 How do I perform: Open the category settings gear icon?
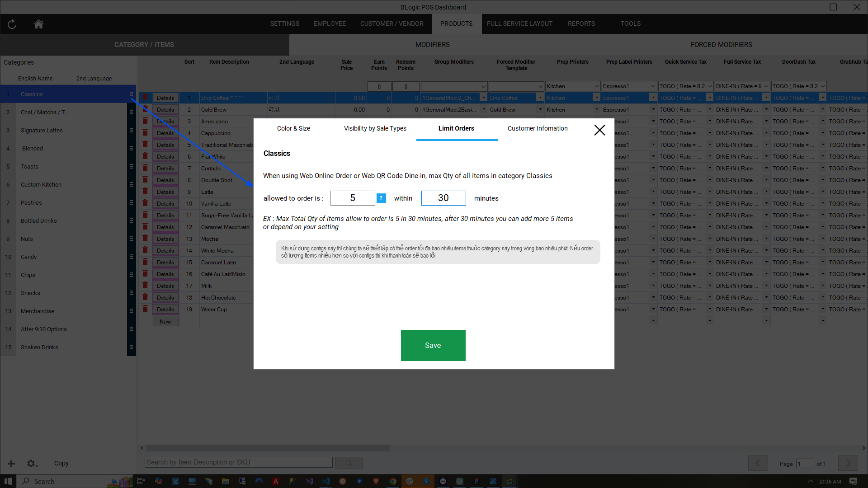pos(31,463)
